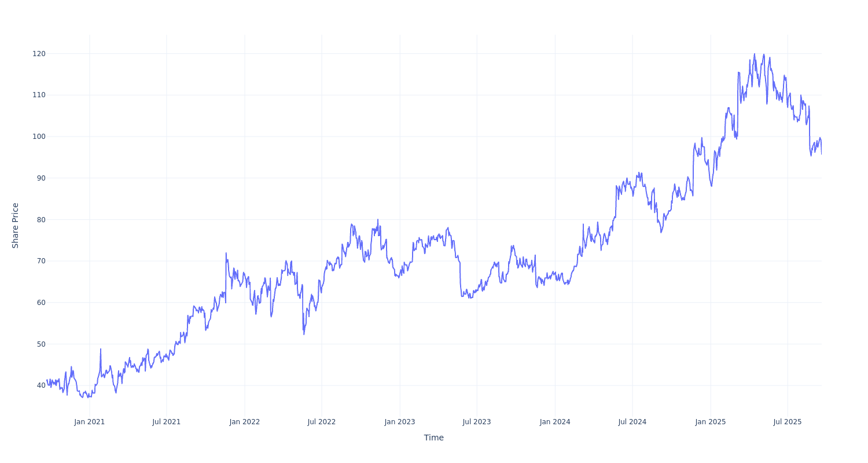The image size is (868, 463).
Task: Click the 100 y-axis tick label
Action: (39, 137)
